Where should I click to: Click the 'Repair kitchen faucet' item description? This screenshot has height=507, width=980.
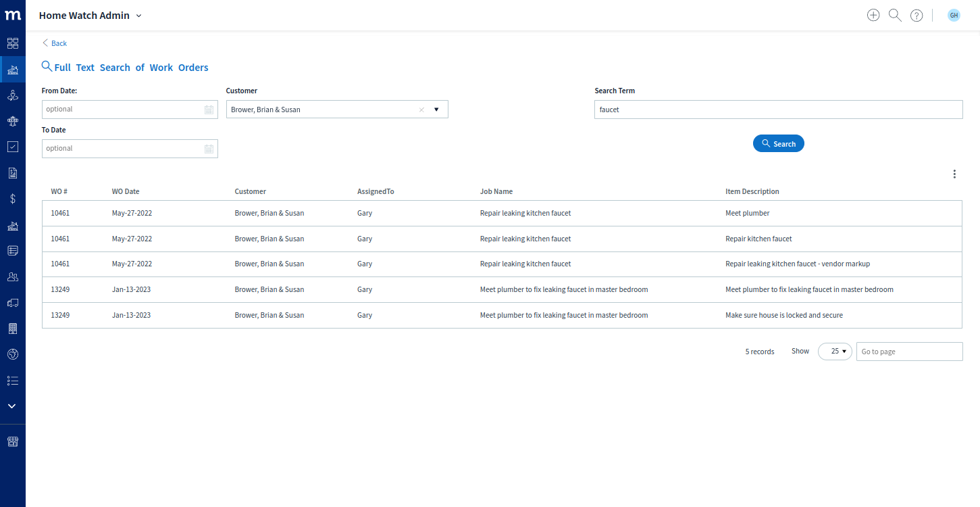758,239
